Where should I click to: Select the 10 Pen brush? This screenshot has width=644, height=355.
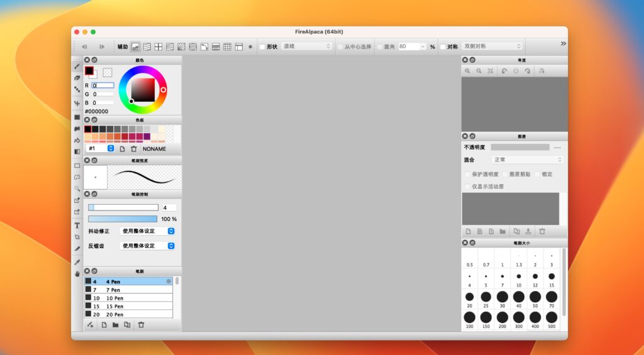tap(128, 298)
